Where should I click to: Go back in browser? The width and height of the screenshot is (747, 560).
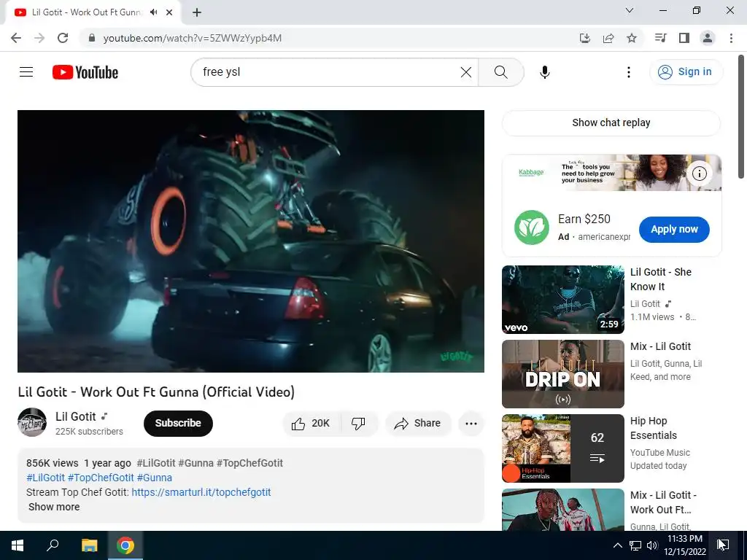[16, 38]
